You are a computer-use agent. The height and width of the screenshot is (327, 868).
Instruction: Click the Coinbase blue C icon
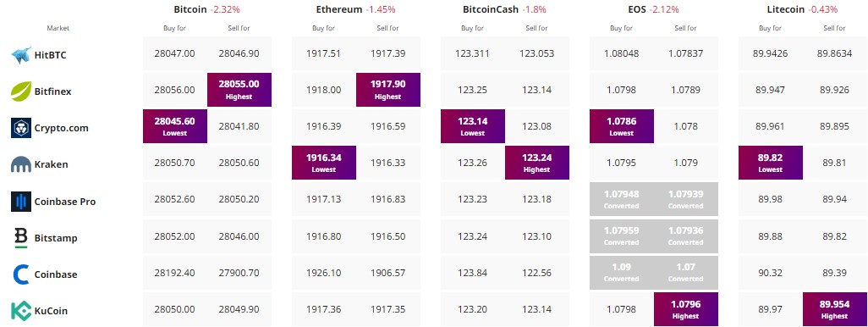[21, 274]
